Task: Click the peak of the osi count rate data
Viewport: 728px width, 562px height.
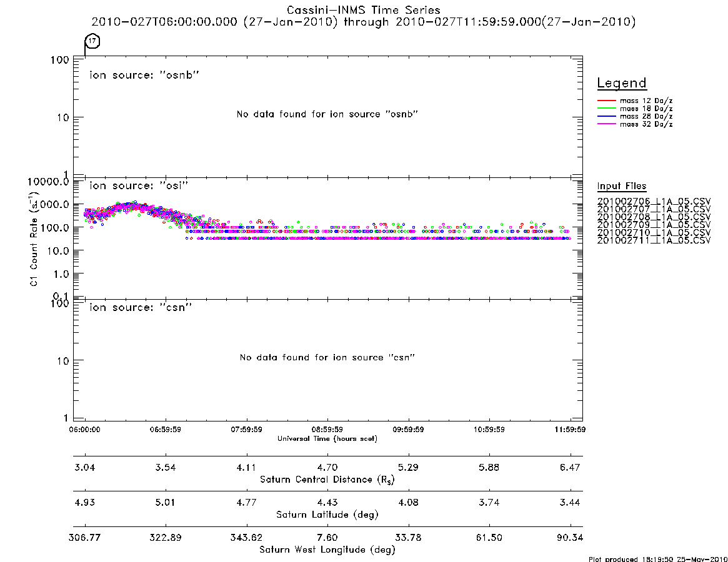Action: (x=134, y=202)
